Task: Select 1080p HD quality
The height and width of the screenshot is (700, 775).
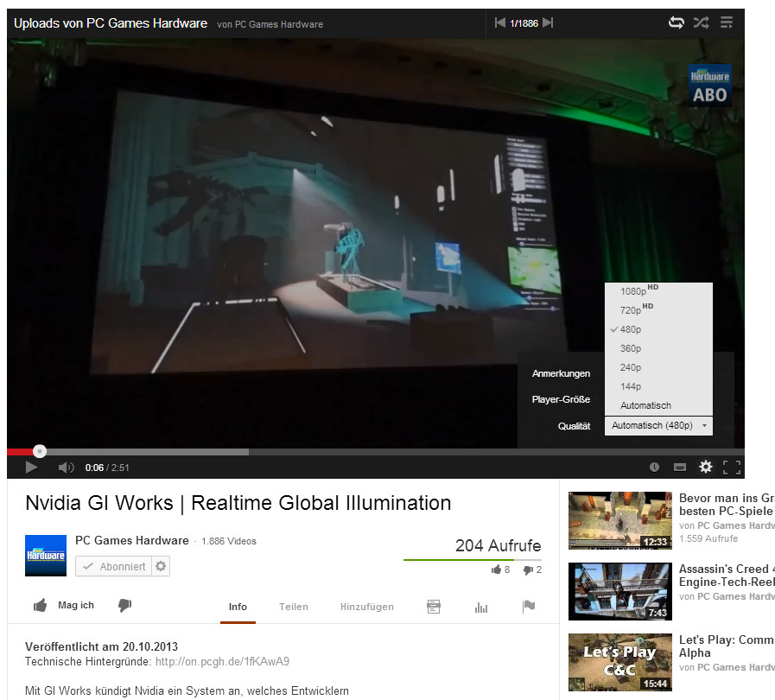Action: (x=659, y=291)
